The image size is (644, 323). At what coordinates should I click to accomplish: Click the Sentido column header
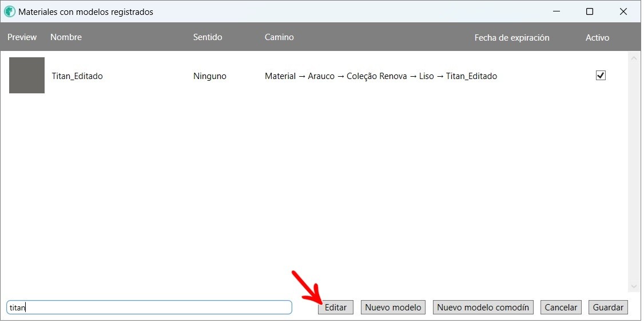tap(208, 37)
